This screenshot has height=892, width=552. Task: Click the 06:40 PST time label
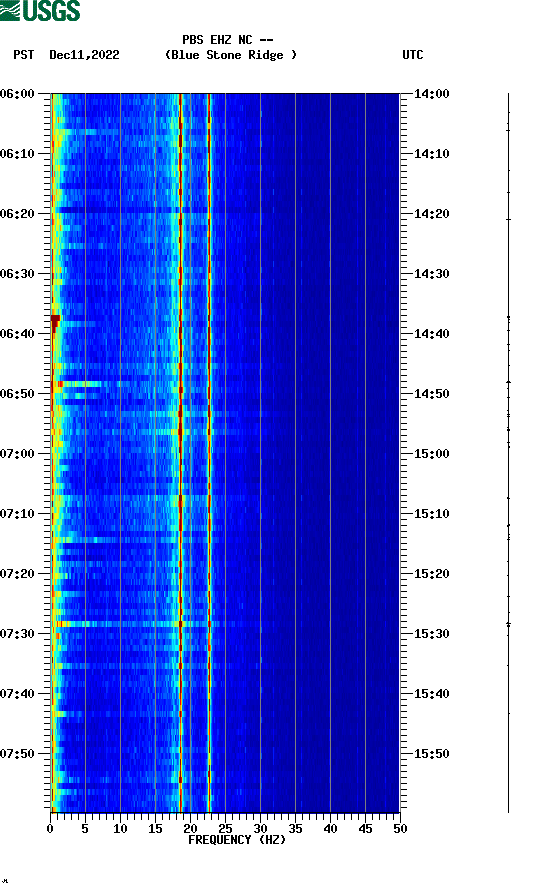click(17, 333)
